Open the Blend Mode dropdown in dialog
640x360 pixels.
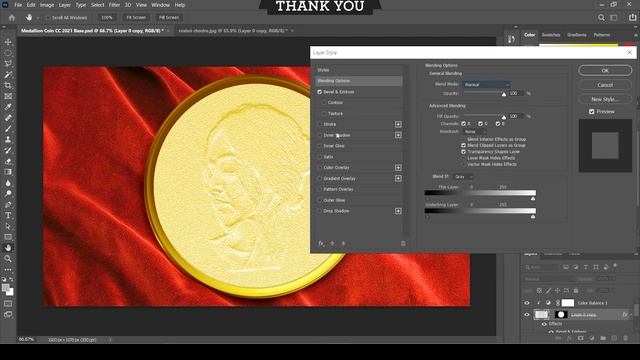click(x=486, y=84)
